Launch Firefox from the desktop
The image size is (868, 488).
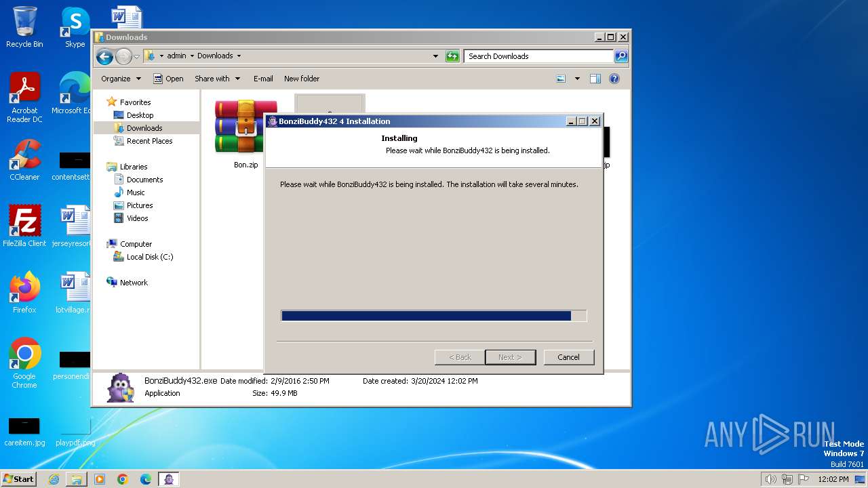click(x=24, y=293)
